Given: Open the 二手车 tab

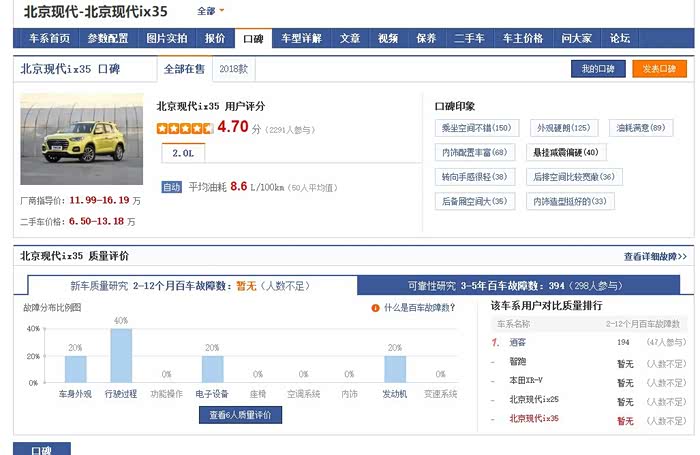Looking at the screenshot, I should click(469, 38).
